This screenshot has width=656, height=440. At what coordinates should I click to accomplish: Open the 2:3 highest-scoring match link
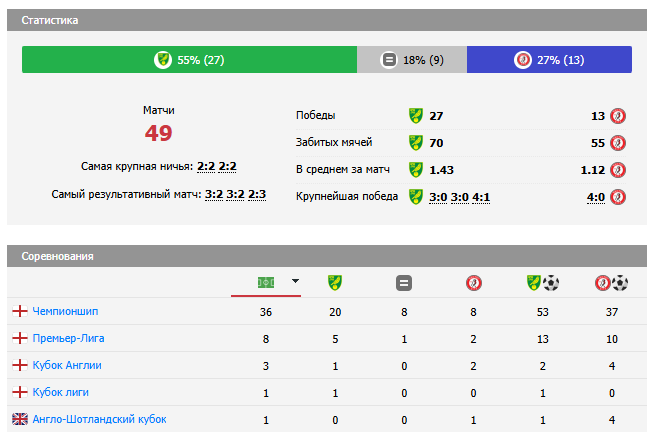pyautogui.click(x=257, y=194)
